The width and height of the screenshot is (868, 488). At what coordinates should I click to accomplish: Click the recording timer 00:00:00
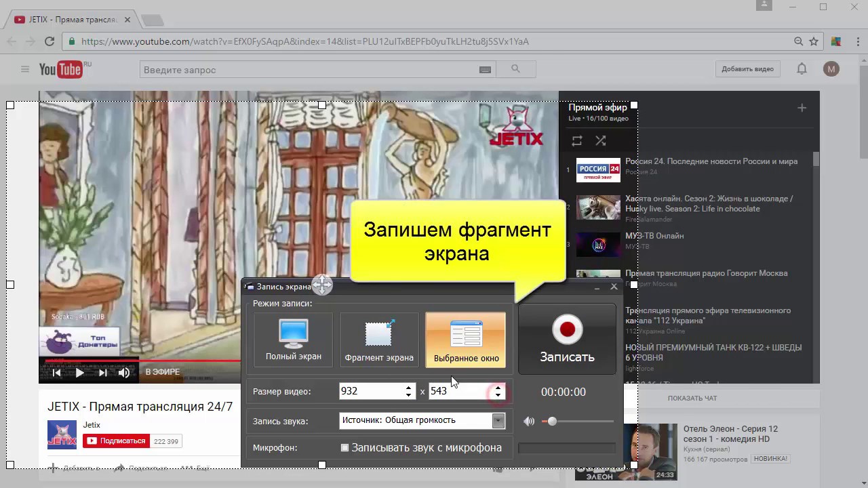(563, 392)
